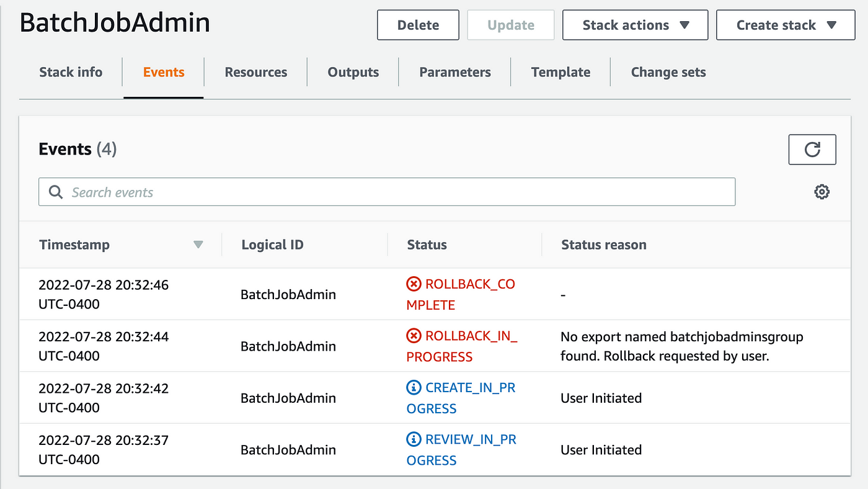The height and width of the screenshot is (489, 868).
Task: Go to the Outputs tab
Action: pyautogui.click(x=353, y=72)
